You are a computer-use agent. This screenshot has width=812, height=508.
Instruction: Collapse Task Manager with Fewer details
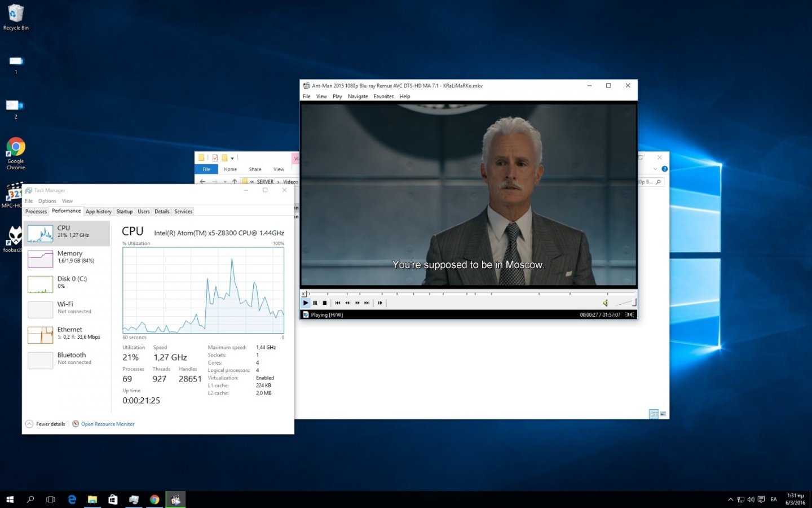46,424
